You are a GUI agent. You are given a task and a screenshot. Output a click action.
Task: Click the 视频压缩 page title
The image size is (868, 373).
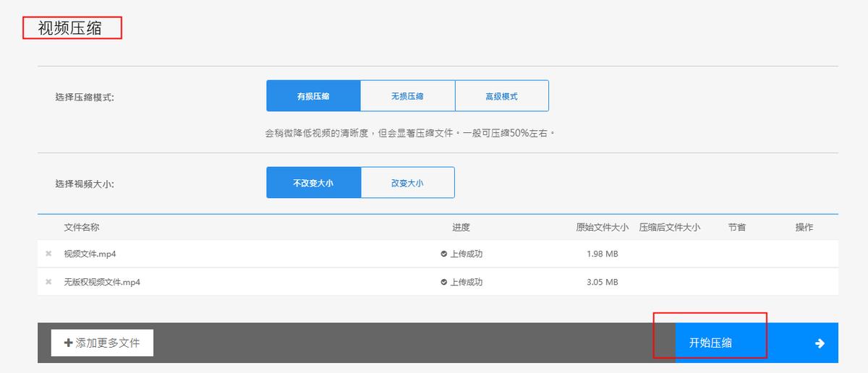tap(69, 29)
